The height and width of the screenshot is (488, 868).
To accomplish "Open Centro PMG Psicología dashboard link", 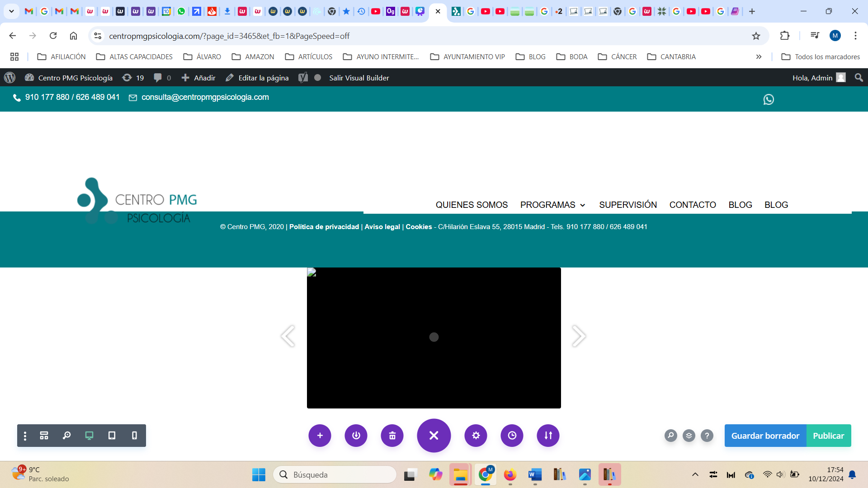I will click(x=69, y=78).
